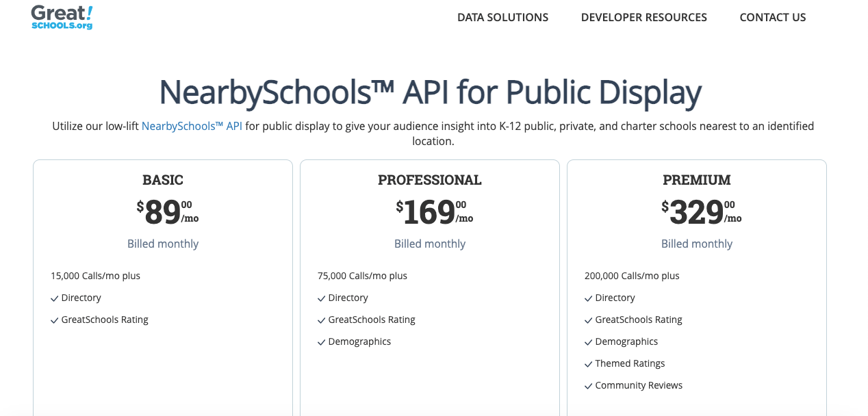Click checkmark icon beside Directory in Basic plan

click(x=54, y=299)
